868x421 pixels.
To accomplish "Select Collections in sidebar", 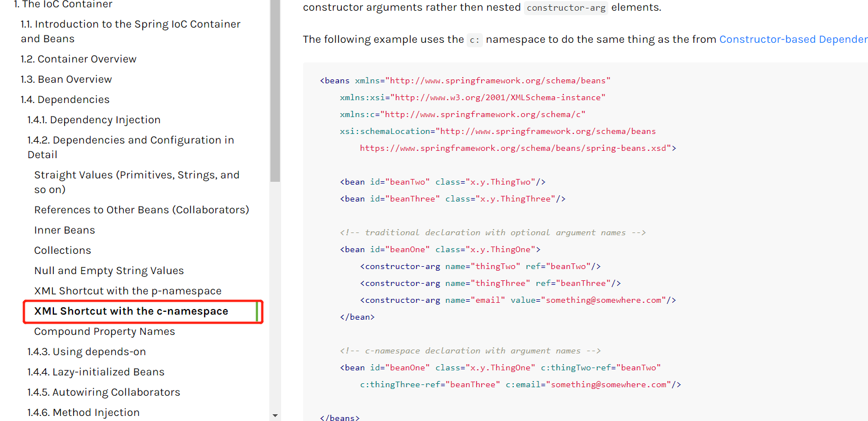I will tap(62, 250).
